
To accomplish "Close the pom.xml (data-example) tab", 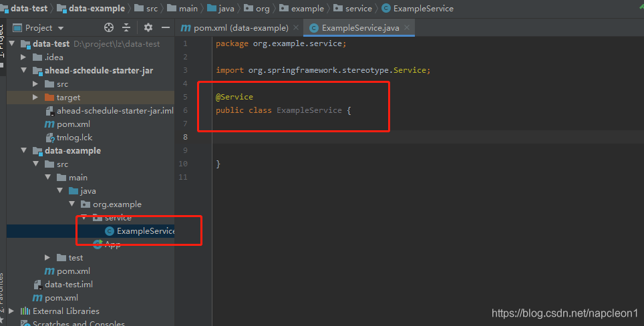I will coord(296,28).
